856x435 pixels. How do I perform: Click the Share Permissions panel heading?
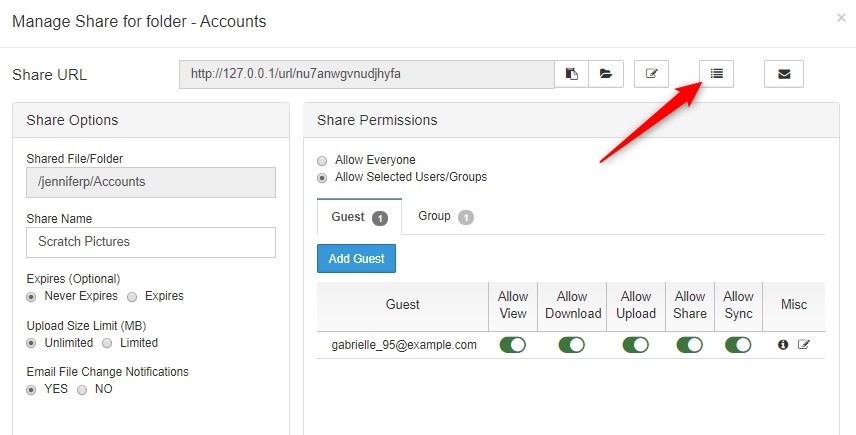pos(377,120)
